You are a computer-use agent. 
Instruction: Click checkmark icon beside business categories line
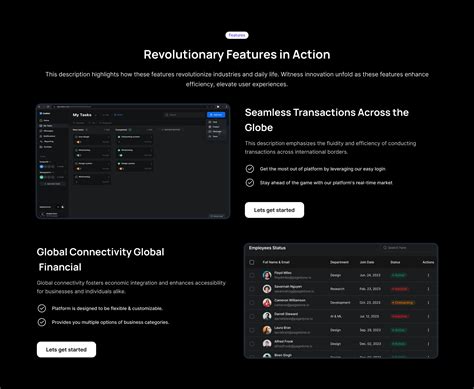(42, 322)
